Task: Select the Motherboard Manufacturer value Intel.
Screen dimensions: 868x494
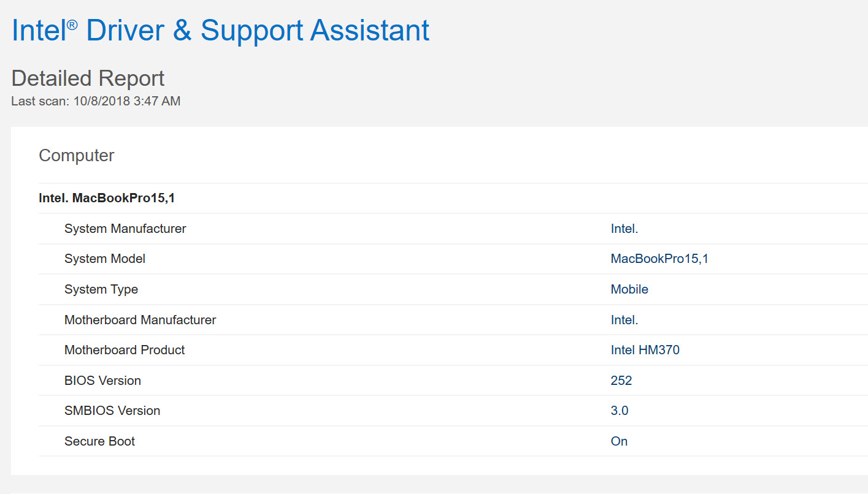Action: pyautogui.click(x=624, y=320)
